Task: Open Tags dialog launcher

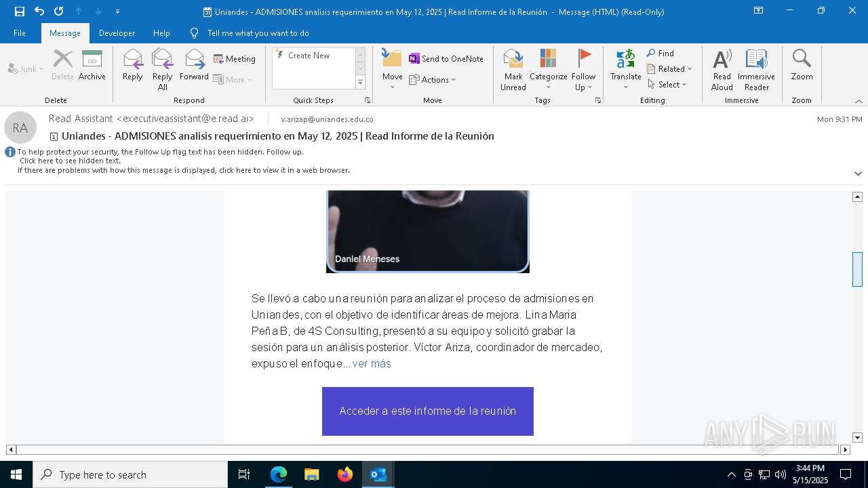Action: [x=598, y=100]
